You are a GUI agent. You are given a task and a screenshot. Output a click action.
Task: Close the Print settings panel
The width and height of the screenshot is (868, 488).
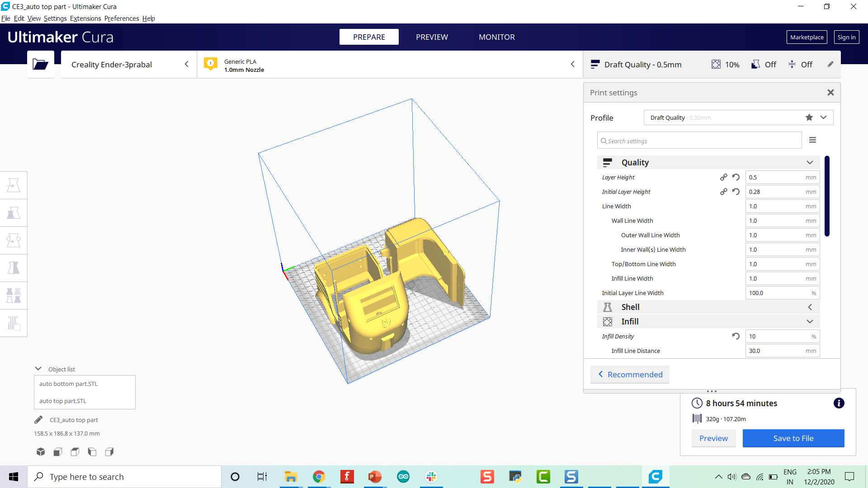tap(830, 93)
